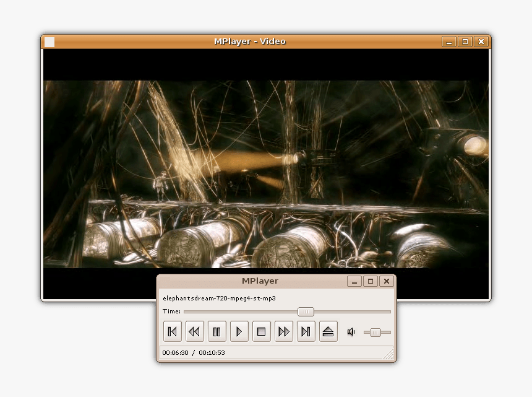
Task: Maximize the MPlayer control window
Action: point(371,282)
